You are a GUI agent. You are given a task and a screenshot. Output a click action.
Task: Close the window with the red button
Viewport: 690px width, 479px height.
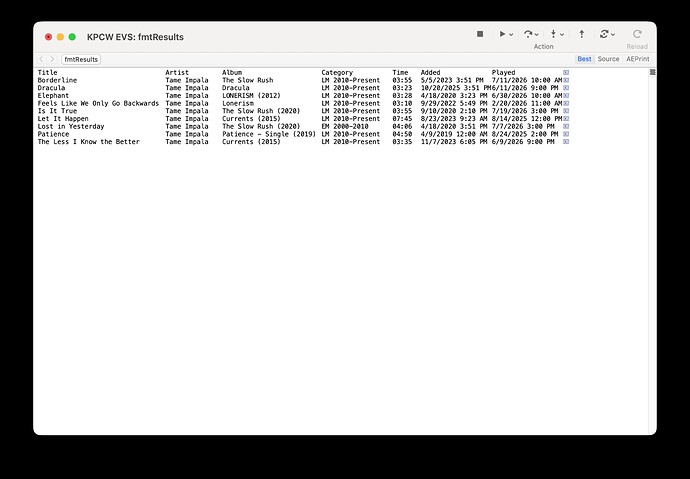point(48,37)
